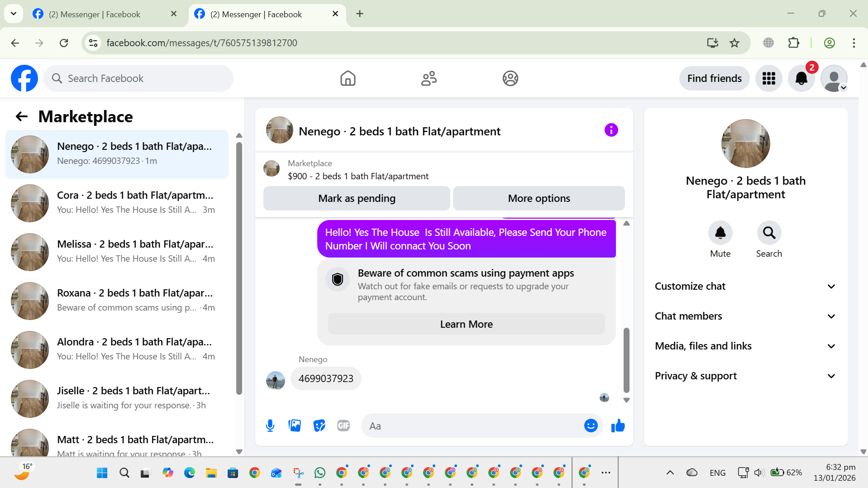Image resolution: width=868 pixels, height=488 pixels.
Task: Open the listing photo in right panel
Action: (745, 144)
